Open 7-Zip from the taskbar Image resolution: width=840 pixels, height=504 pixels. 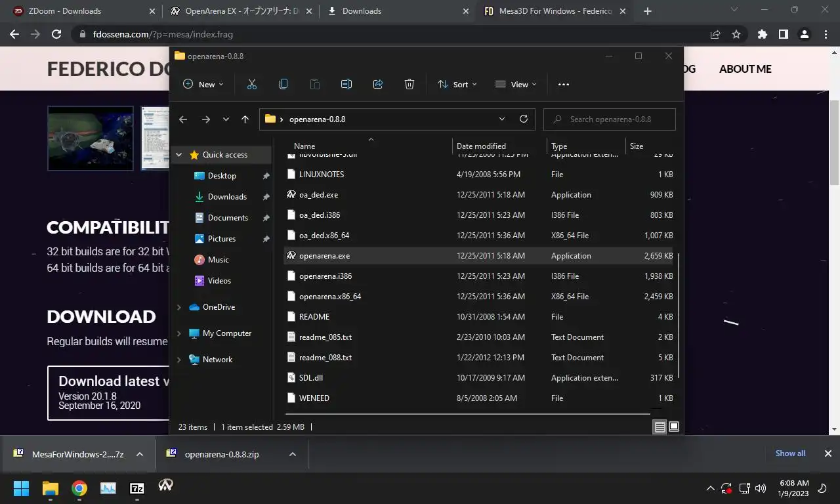click(137, 488)
